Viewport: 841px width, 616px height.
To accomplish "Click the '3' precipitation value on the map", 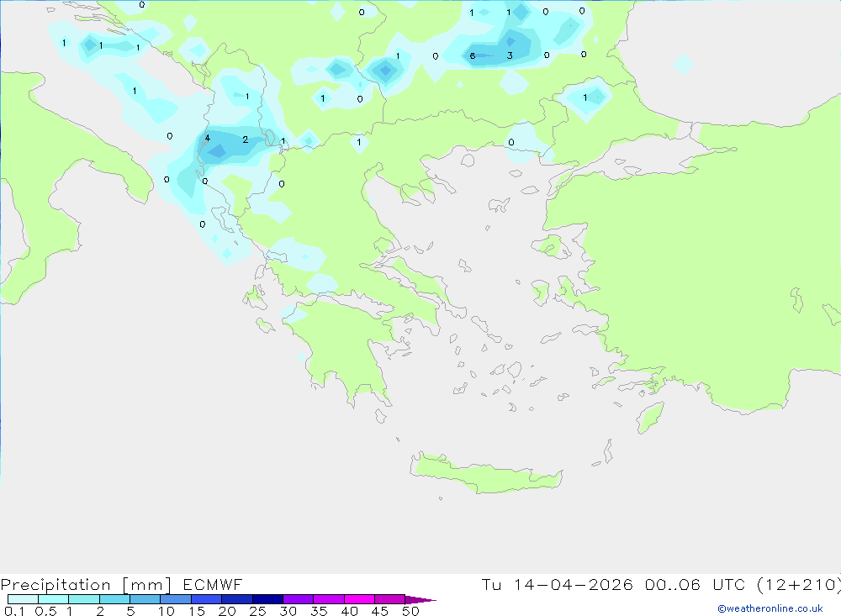I will pyautogui.click(x=510, y=55).
